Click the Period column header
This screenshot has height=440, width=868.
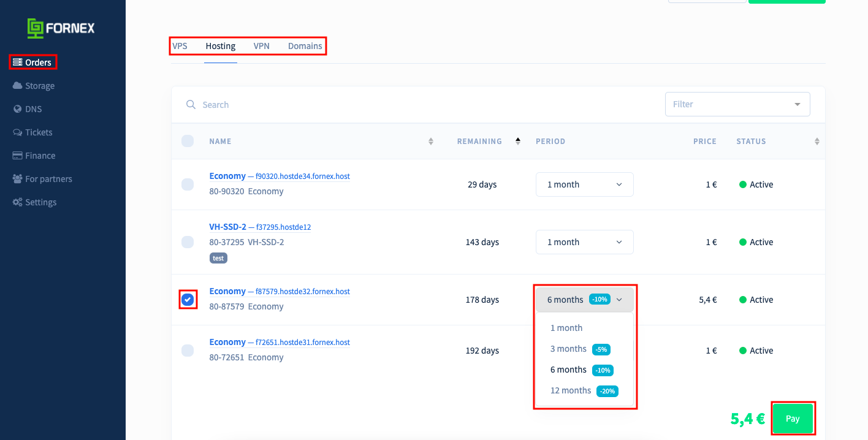(x=550, y=142)
